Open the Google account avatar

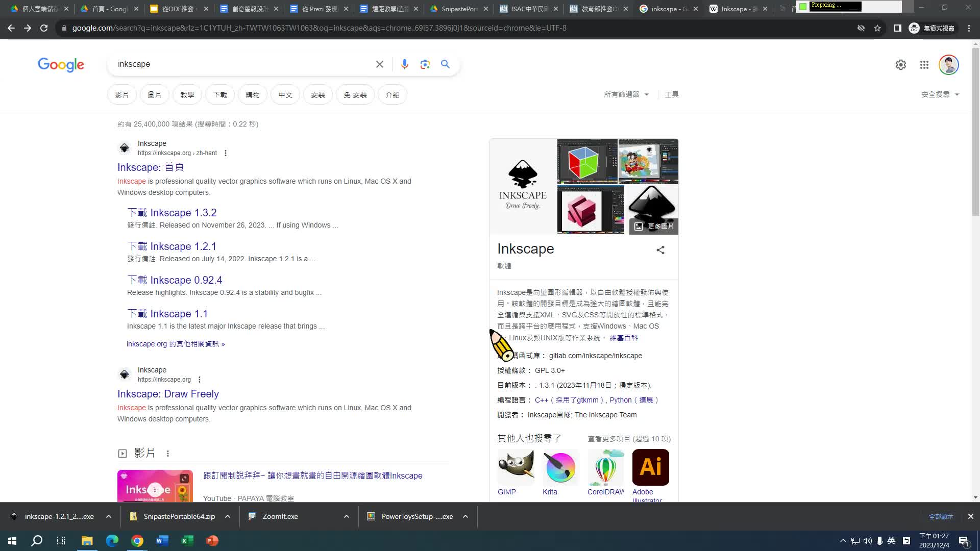tap(949, 65)
